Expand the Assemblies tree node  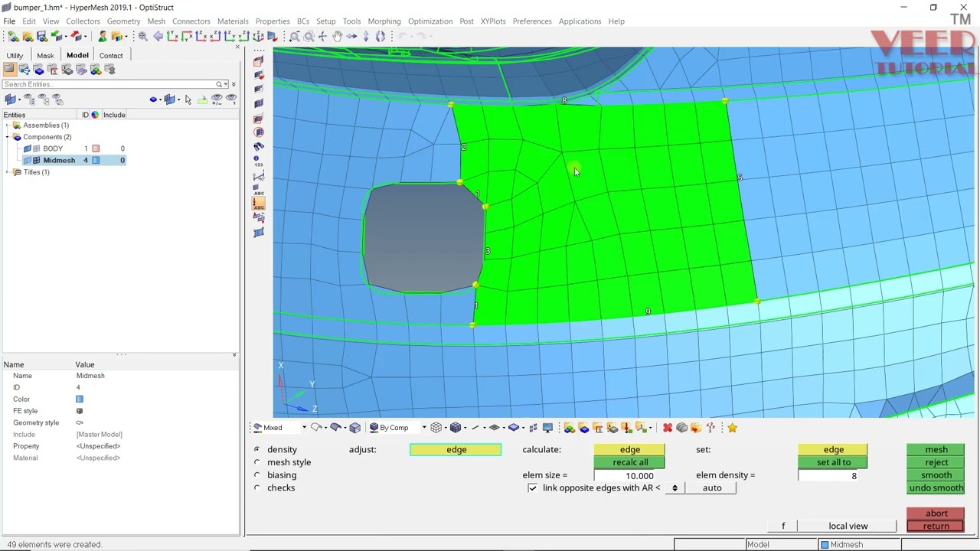[7, 126]
